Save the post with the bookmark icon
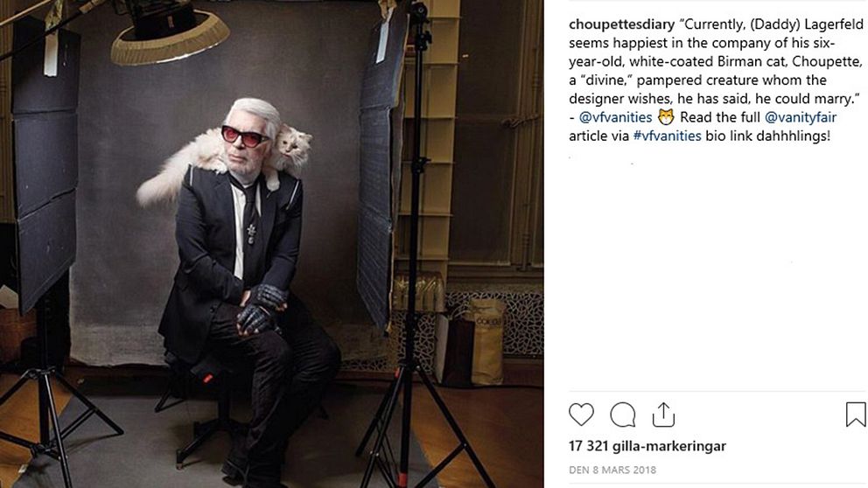The width and height of the screenshot is (868, 488). click(855, 415)
